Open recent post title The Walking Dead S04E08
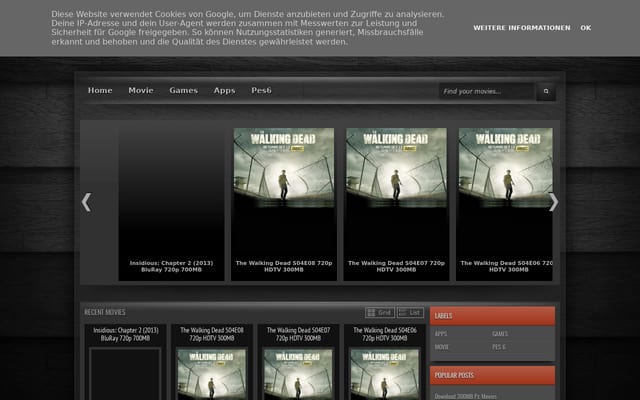This screenshot has width=640, height=400. 212,334
